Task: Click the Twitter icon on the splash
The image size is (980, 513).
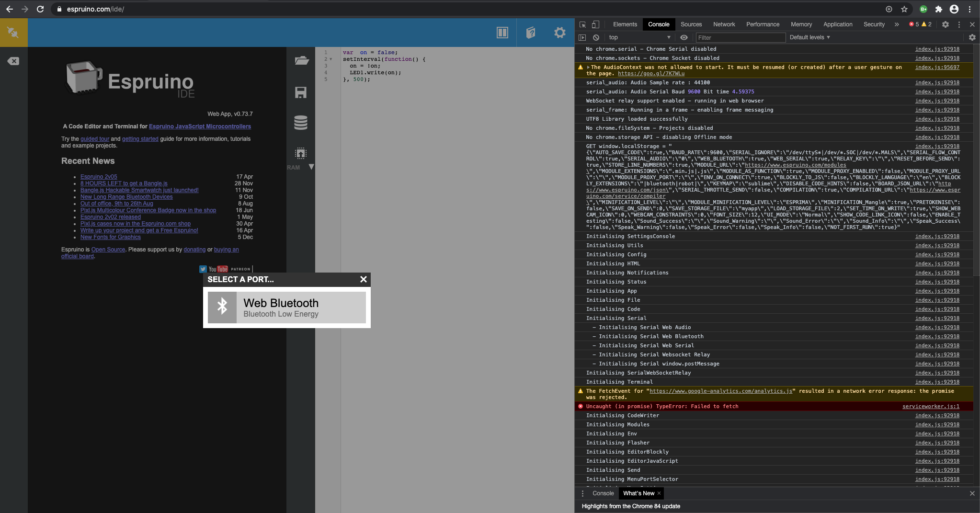Action: click(203, 269)
